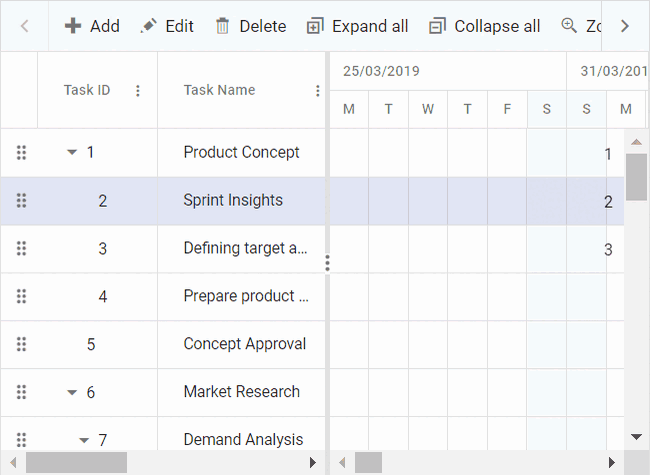
Task: Click the Delete trash button
Action: pos(251,26)
